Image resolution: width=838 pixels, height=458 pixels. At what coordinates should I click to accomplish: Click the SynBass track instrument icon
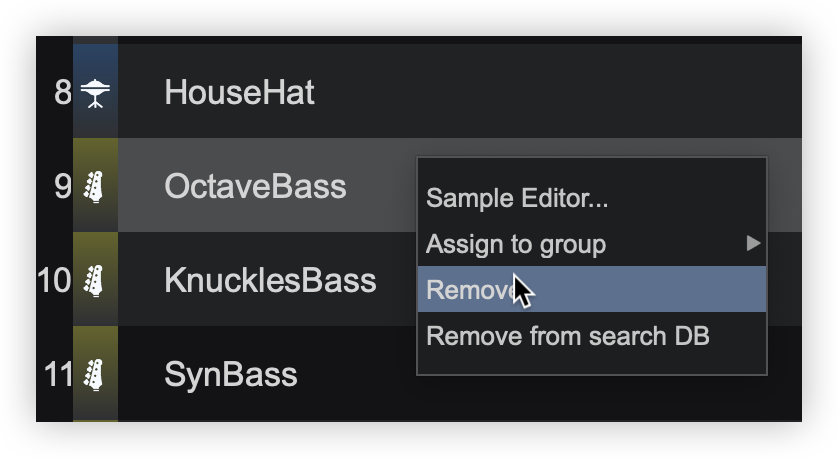click(95, 374)
